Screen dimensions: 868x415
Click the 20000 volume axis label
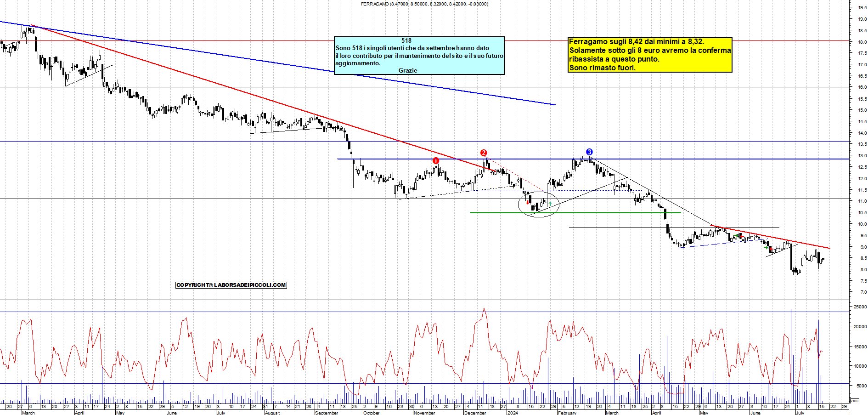[x=860, y=327]
